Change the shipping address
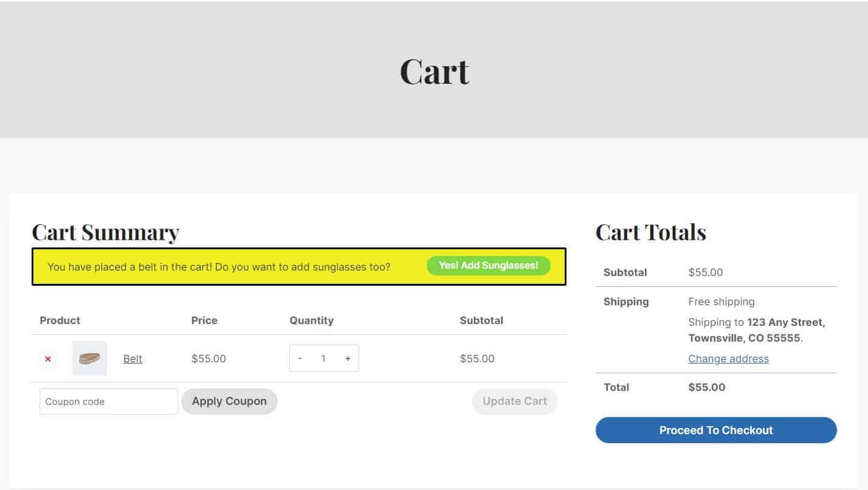This screenshot has height=490, width=868. coord(728,359)
